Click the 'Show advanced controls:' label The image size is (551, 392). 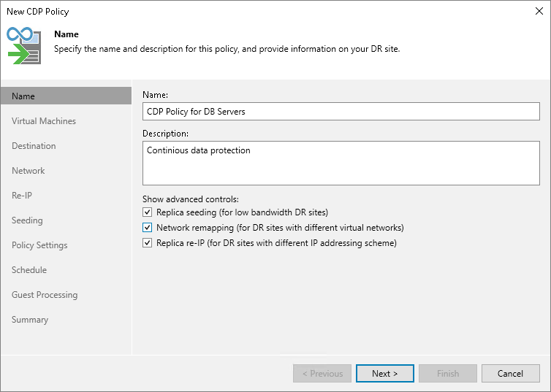(191, 199)
